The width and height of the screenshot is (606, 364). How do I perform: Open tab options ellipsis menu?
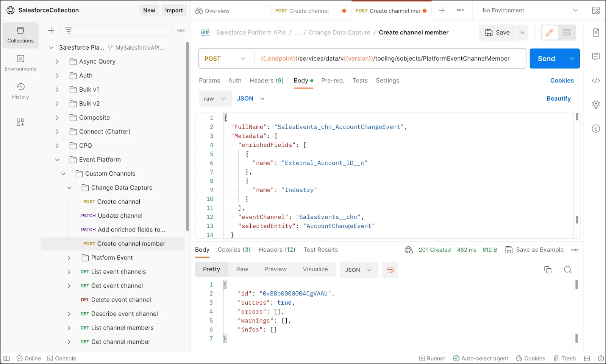click(460, 11)
